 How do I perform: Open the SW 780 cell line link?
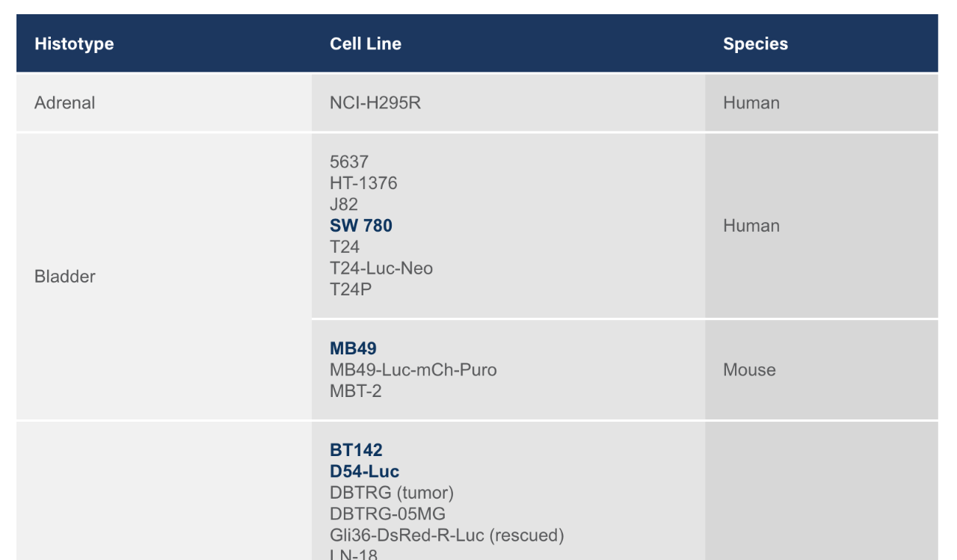361,226
